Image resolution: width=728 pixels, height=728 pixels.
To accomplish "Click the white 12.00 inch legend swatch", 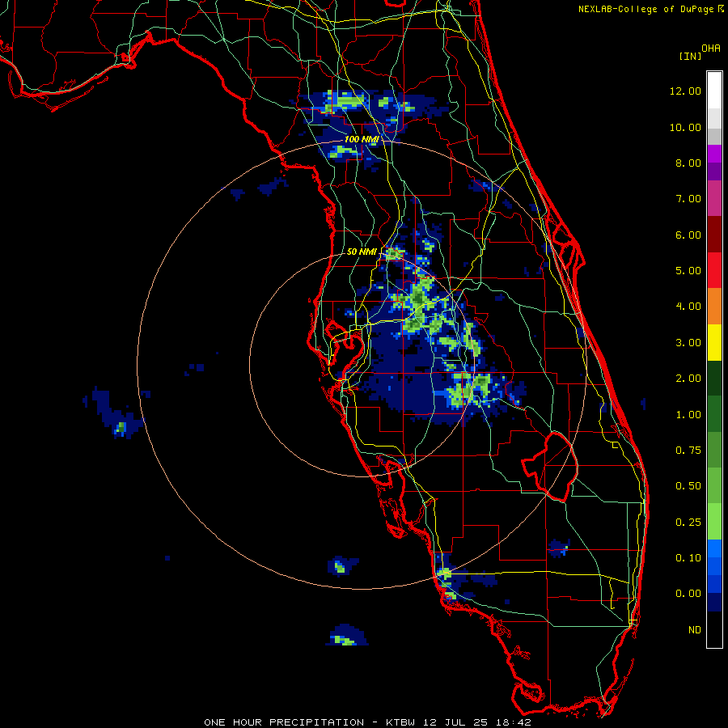I will click(714, 91).
